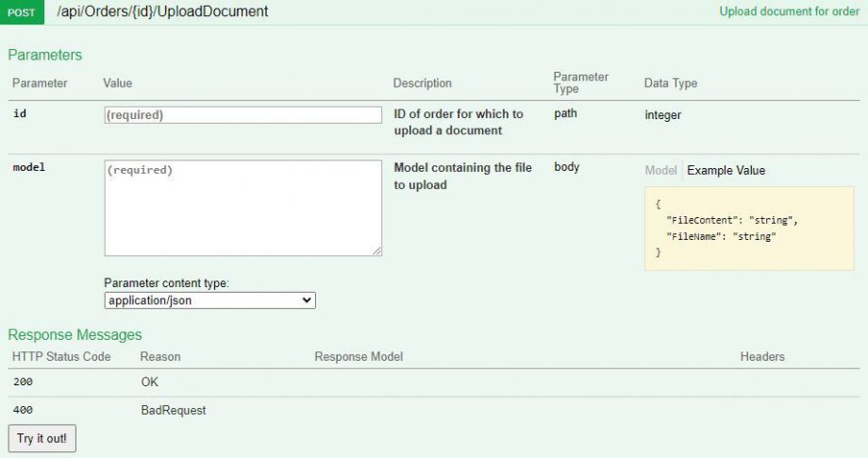Click the '400' status code cell
The width and height of the screenshot is (868, 458).
click(x=23, y=410)
